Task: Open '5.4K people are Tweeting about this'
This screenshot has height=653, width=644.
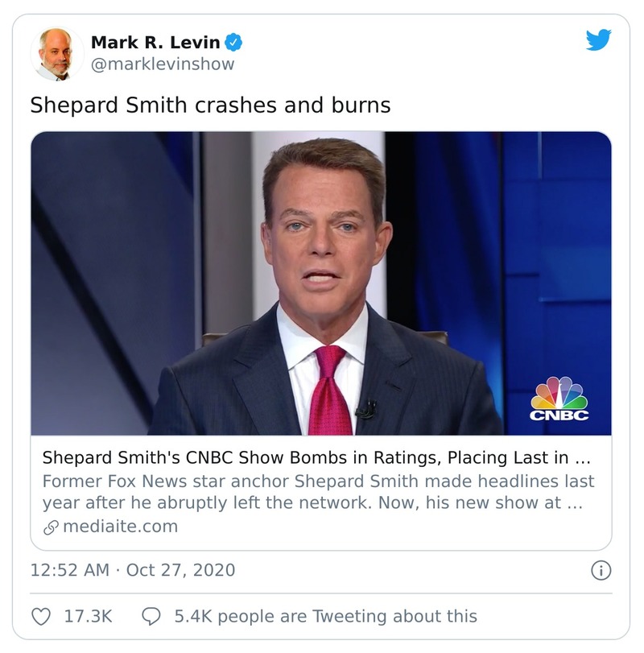Action: click(325, 617)
